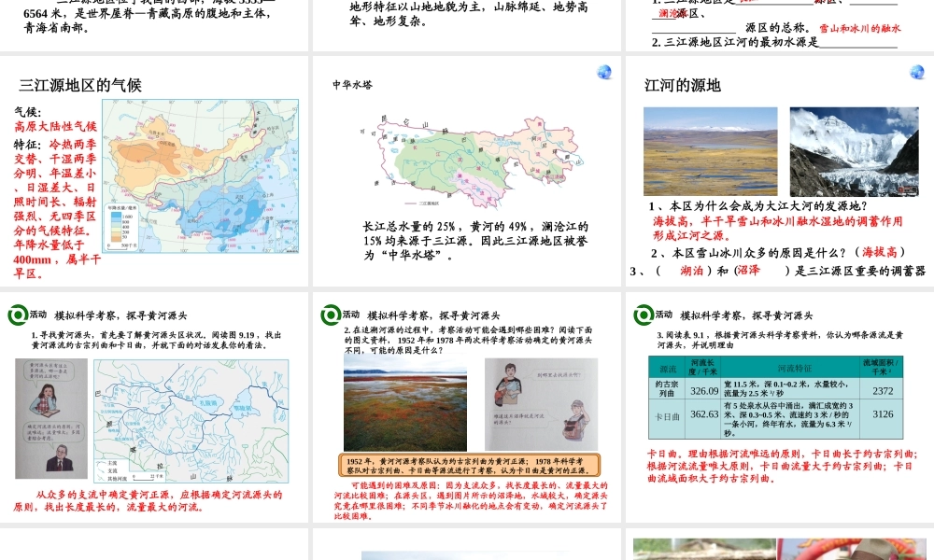Click the globe icon on the 江河的源地 slide
Viewport: 934px width, 560px height.
917,72
